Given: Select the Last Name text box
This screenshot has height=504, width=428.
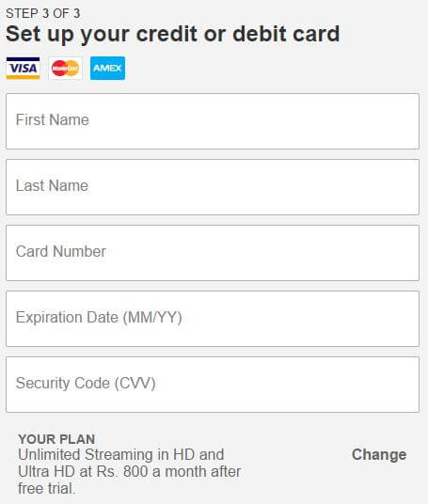Looking at the screenshot, I should tap(213, 187).
